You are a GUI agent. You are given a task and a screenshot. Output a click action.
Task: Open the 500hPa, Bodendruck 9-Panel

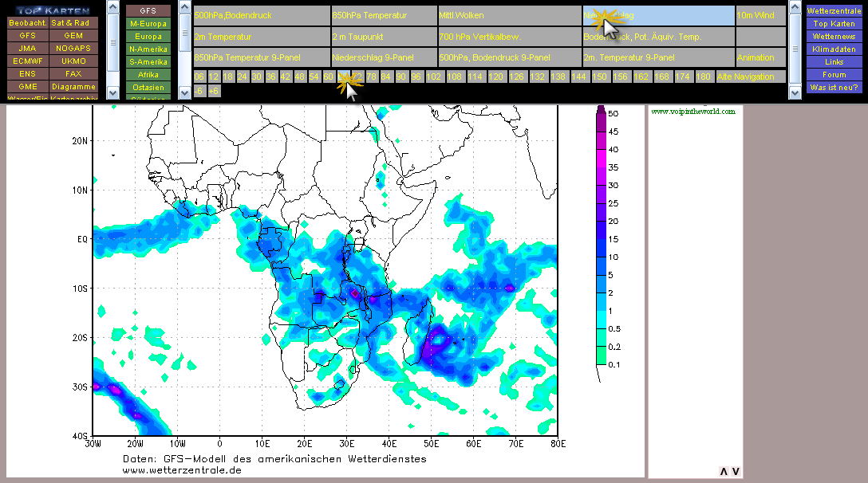(x=510, y=57)
